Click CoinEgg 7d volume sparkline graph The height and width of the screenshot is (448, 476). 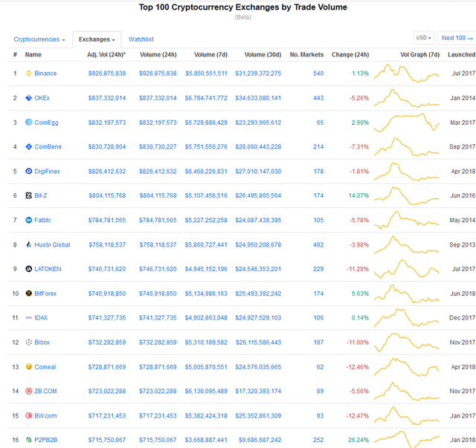[407, 123]
